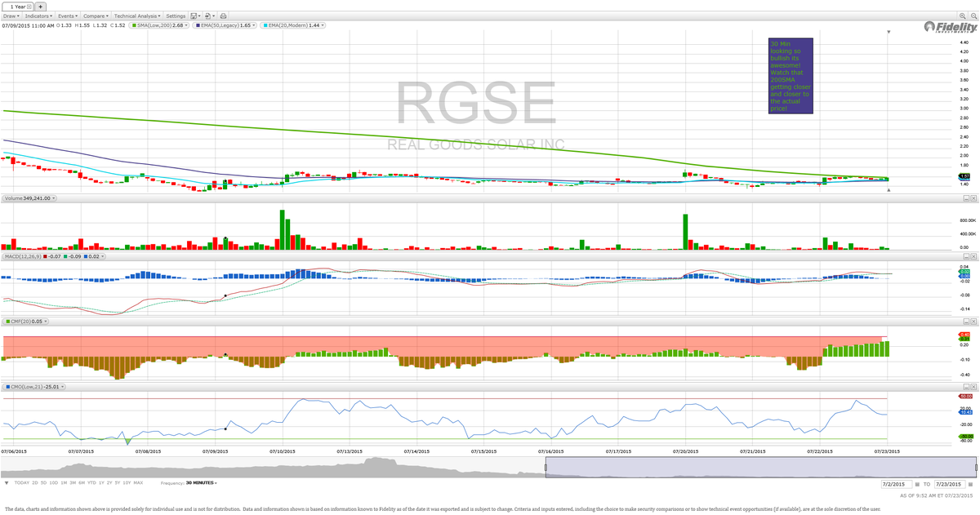Click the 30 Min bullish note annotation
The width and height of the screenshot is (980, 515).
click(x=791, y=75)
